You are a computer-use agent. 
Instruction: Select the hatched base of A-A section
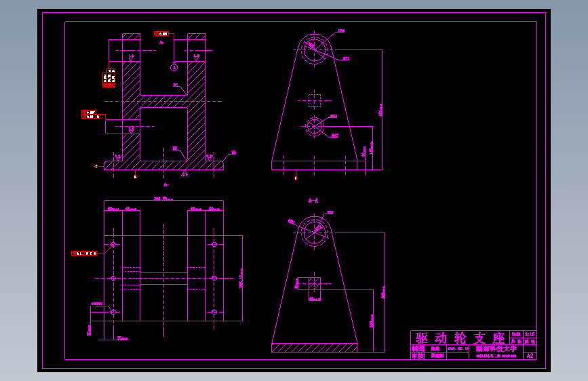[314, 348]
